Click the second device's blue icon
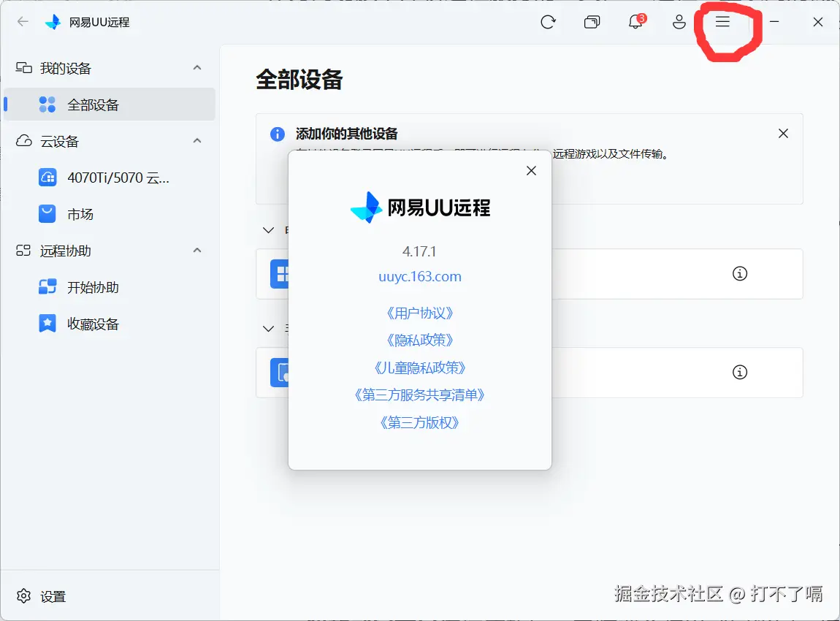The image size is (840, 621). click(280, 373)
